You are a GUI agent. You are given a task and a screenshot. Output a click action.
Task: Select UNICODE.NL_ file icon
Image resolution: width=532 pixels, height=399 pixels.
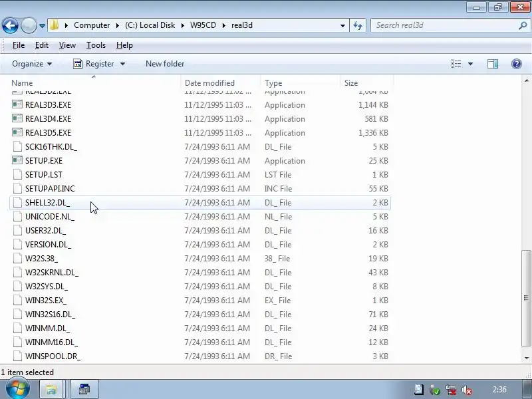pos(17,216)
